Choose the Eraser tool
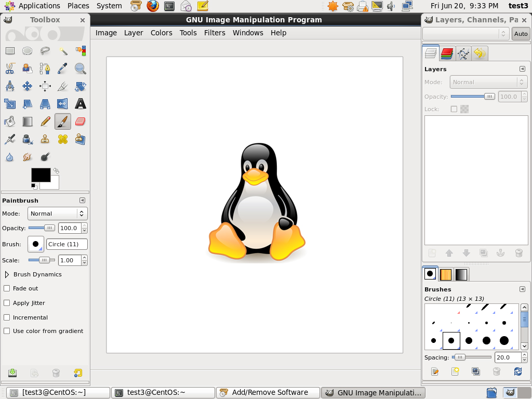This screenshot has height=399, width=532. click(x=80, y=122)
